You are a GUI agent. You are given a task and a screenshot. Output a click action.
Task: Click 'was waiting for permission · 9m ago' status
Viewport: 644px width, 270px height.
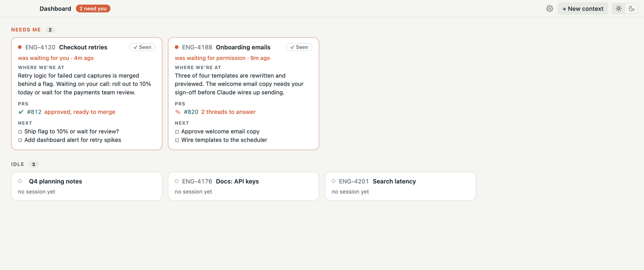coord(223,58)
